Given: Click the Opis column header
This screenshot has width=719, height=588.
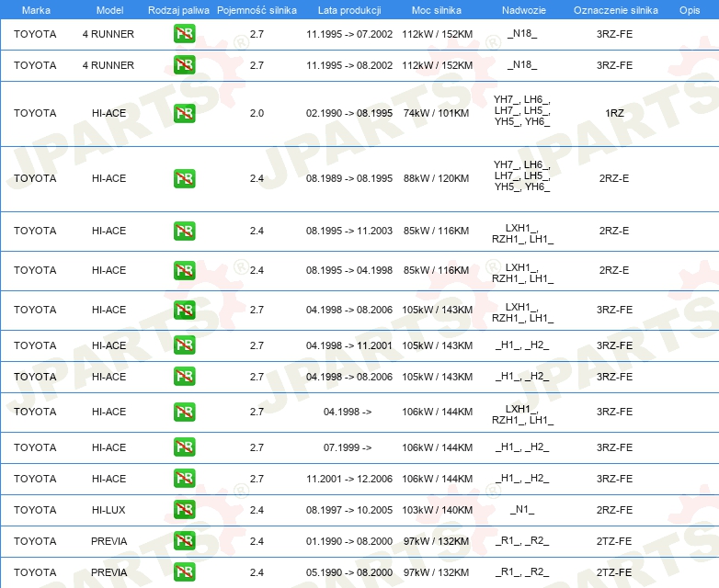Looking at the screenshot, I should pos(690,10).
